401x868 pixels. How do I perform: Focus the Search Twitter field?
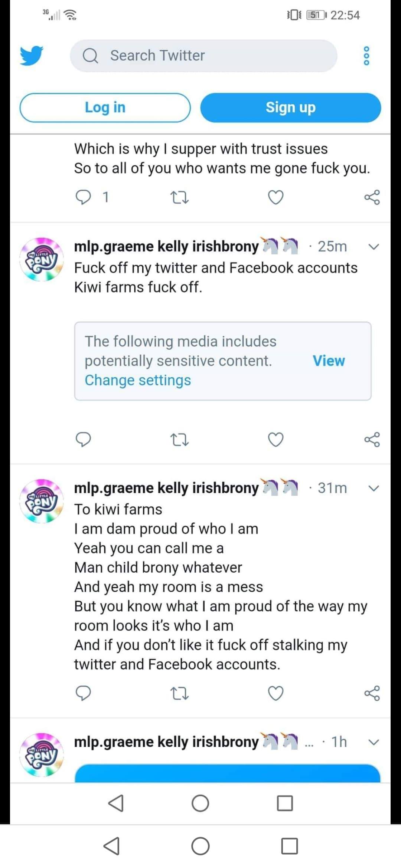pos(203,56)
